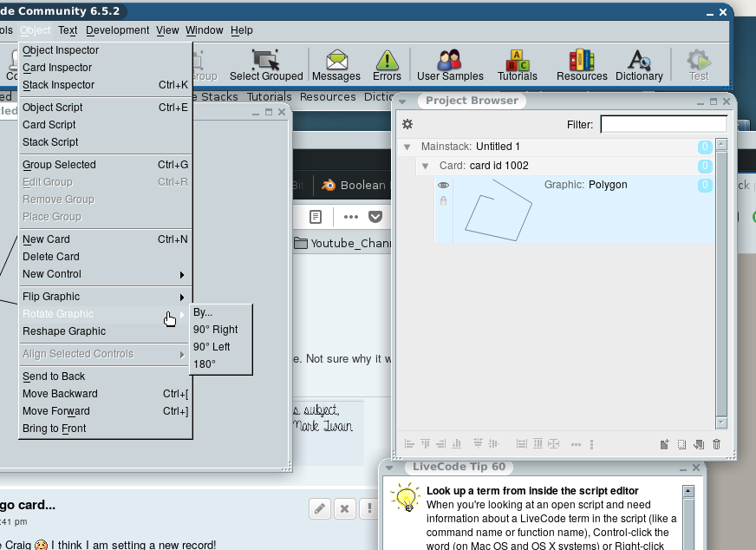Click the Test toolbar icon

(x=699, y=65)
